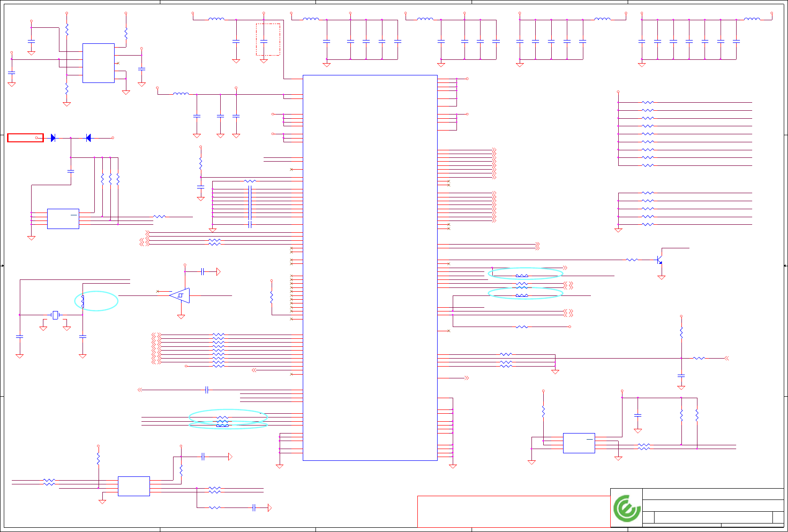Click the top row of the title block
This screenshot has height=532, width=788.
pyautogui.click(x=713, y=494)
